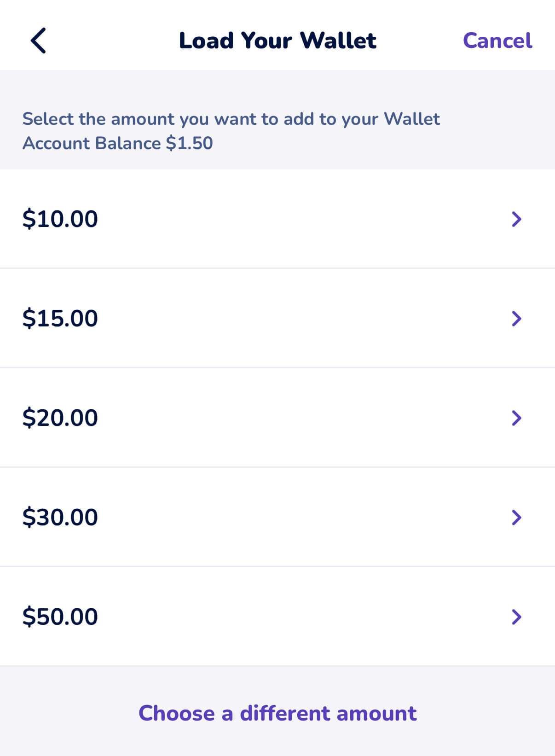Choose the $50.00 amount label

click(60, 616)
